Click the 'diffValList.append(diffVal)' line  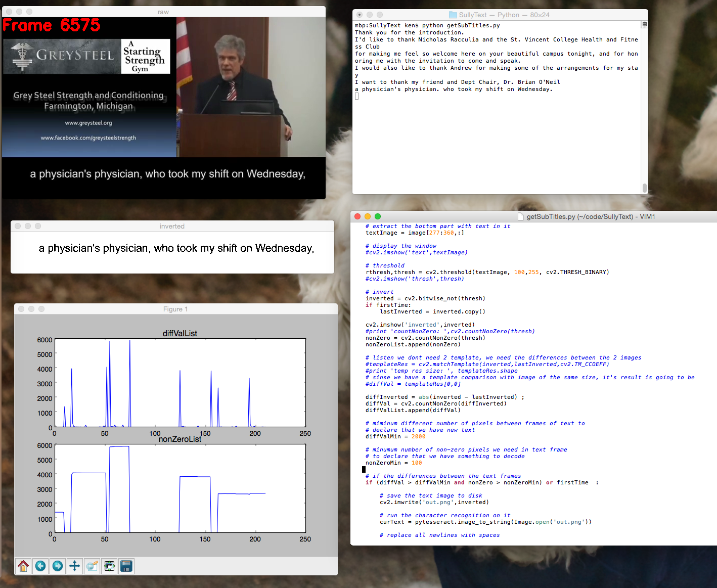pyautogui.click(x=413, y=410)
